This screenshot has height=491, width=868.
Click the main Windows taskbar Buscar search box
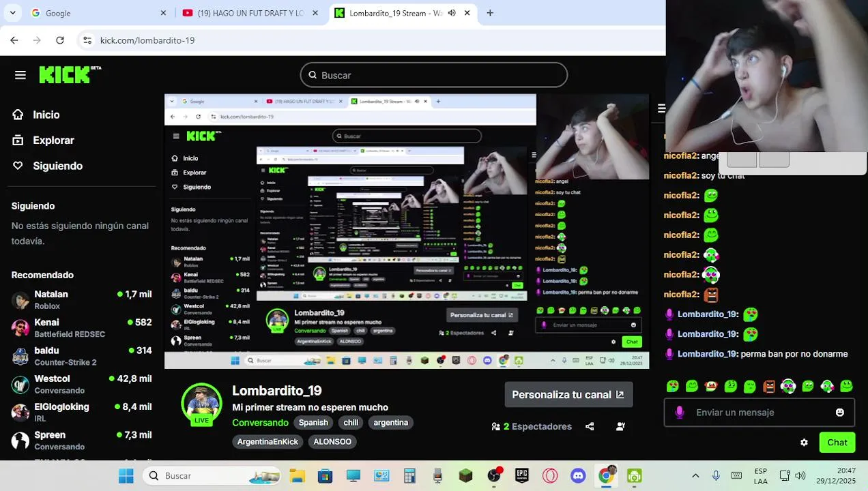212,475
